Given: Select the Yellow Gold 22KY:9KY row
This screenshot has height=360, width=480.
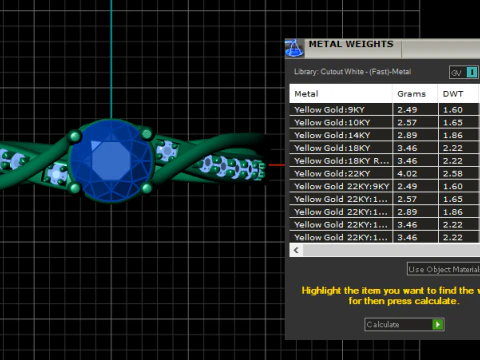Looking at the screenshot, I should coord(385,186).
